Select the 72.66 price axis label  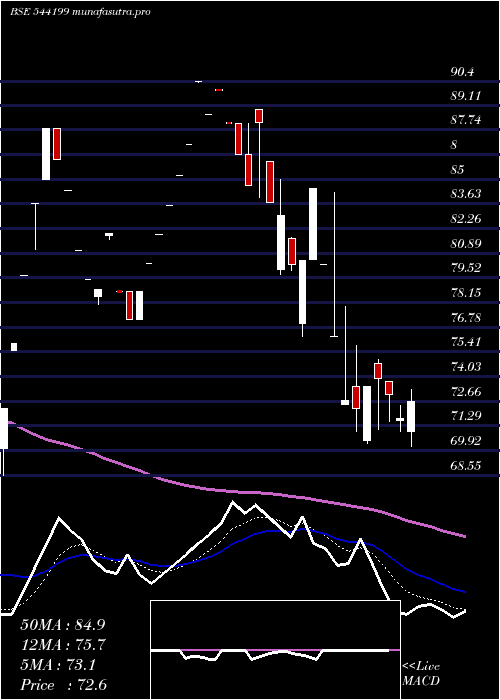pyautogui.click(x=466, y=392)
